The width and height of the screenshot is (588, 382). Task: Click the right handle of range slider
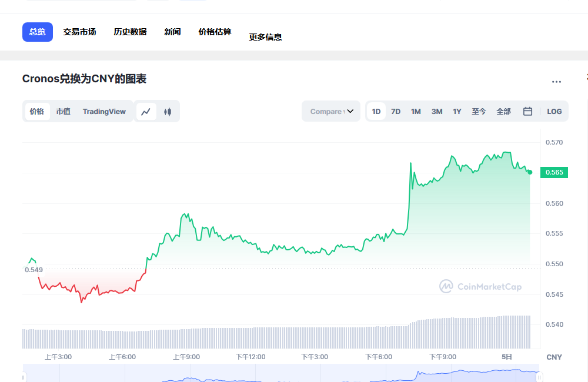point(539,377)
